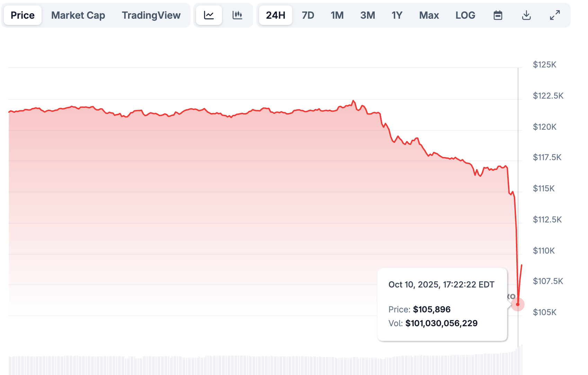Expand the chart type picker
588x375 pixels.
(x=223, y=15)
